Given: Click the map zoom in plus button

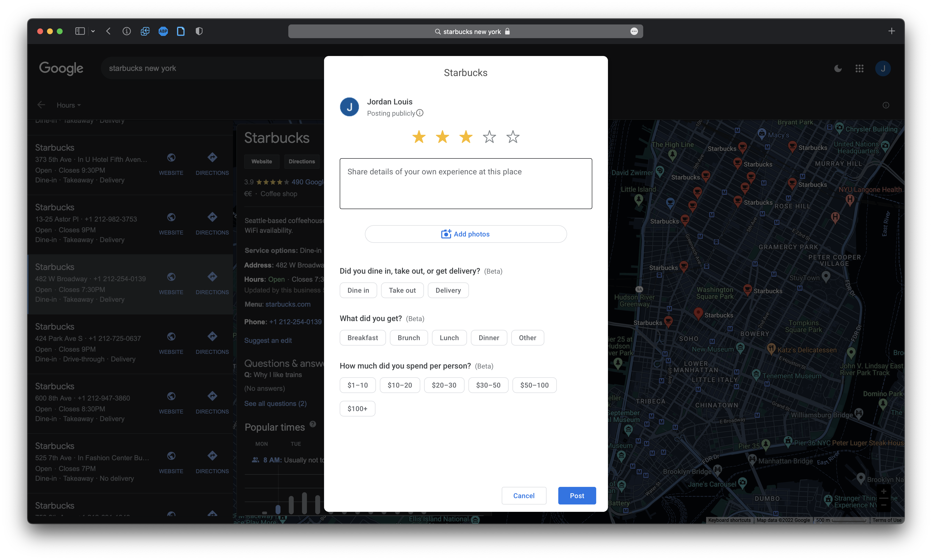Looking at the screenshot, I should pos(883,491).
